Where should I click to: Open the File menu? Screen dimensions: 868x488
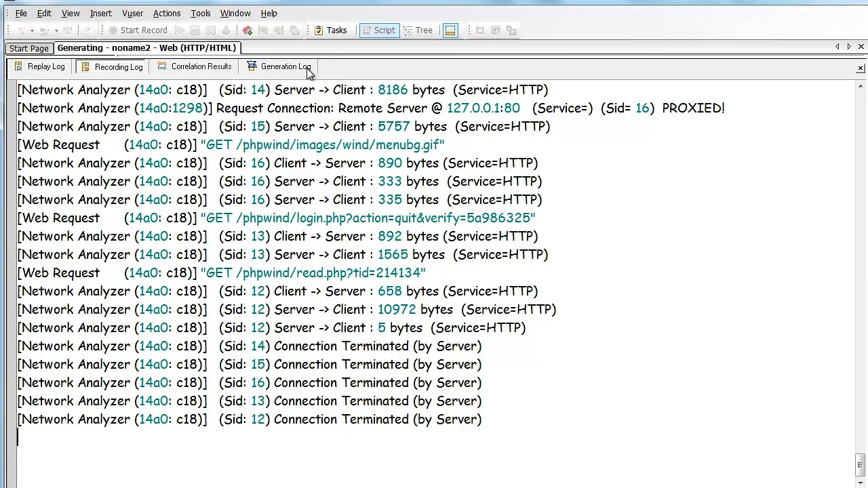21,13
